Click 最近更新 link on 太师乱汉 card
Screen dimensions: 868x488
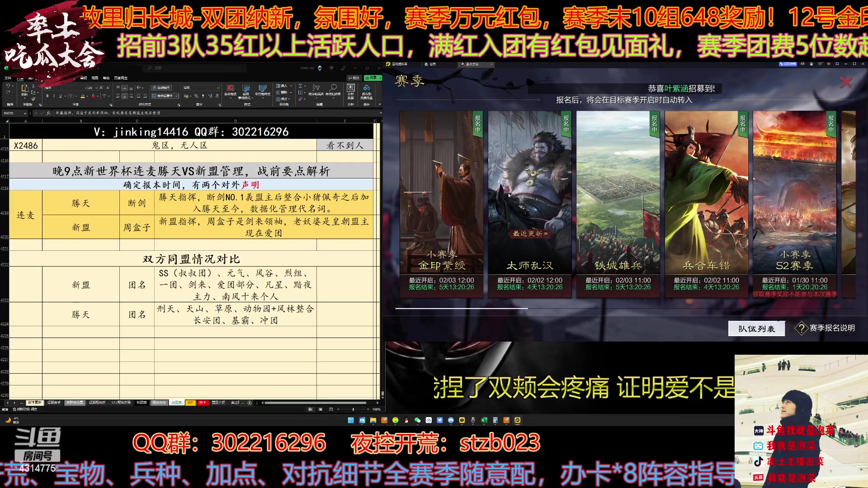(530, 234)
